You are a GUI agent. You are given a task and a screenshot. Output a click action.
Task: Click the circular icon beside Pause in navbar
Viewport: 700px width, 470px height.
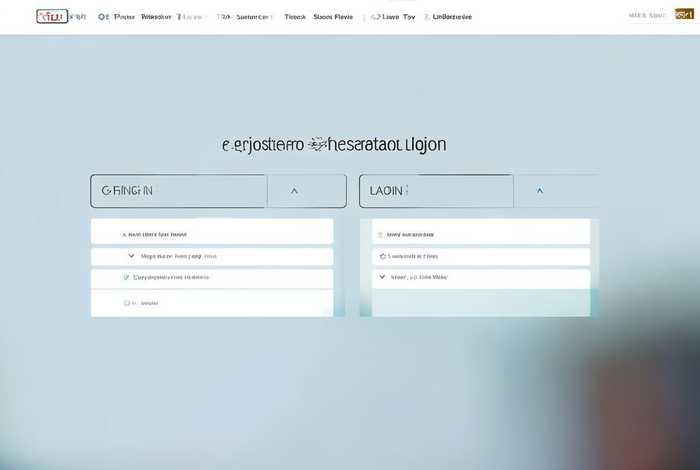[x=103, y=17]
